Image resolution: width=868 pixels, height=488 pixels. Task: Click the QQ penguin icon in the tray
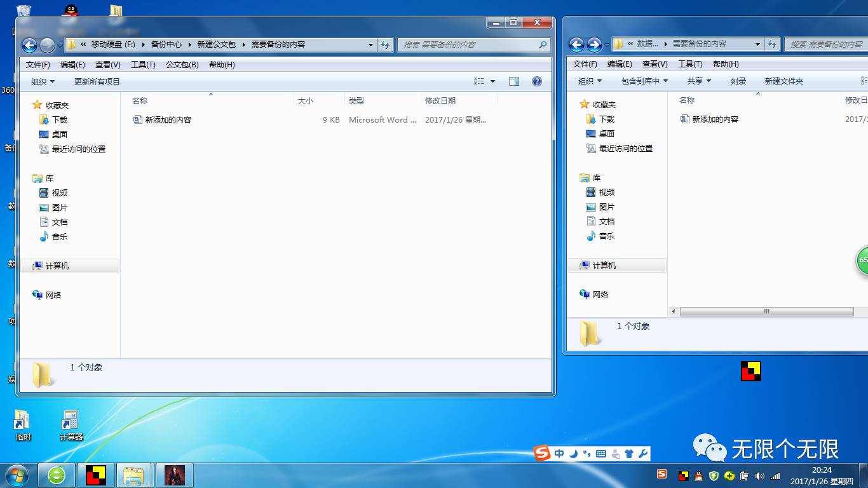(x=698, y=475)
